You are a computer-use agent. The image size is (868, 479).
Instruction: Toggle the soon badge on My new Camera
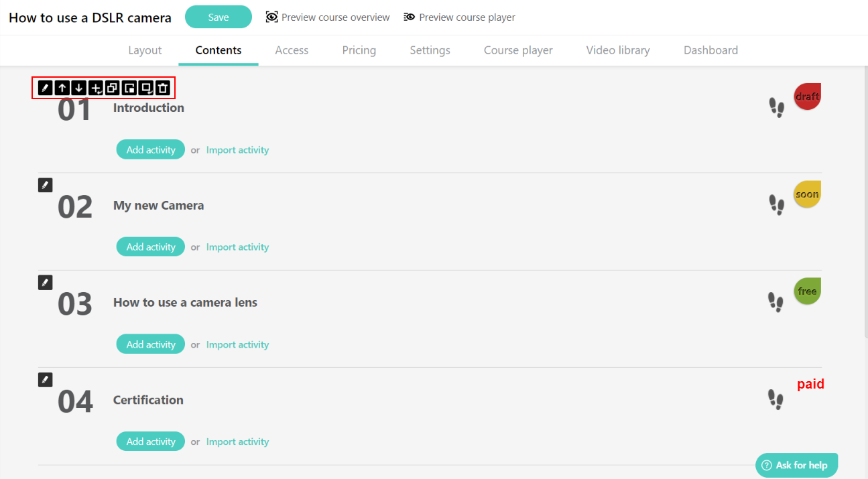pos(807,194)
